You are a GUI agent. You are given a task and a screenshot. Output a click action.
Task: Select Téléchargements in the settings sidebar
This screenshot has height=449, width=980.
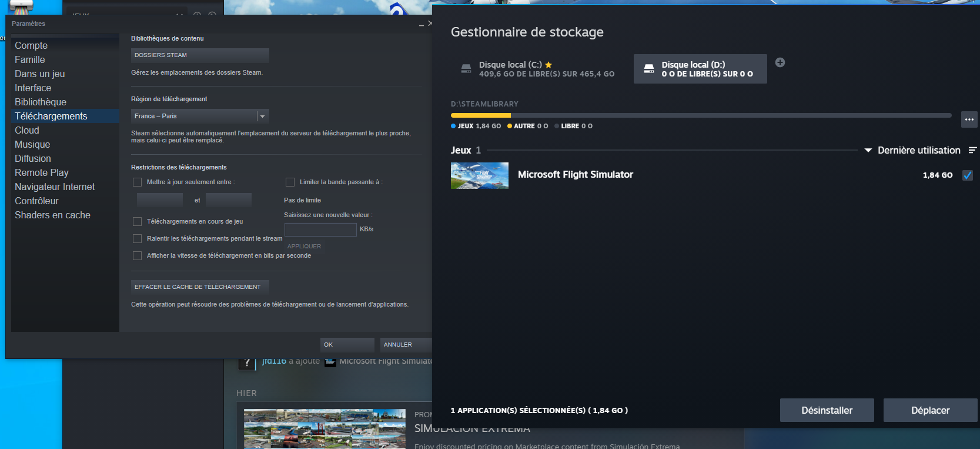[x=65, y=116]
